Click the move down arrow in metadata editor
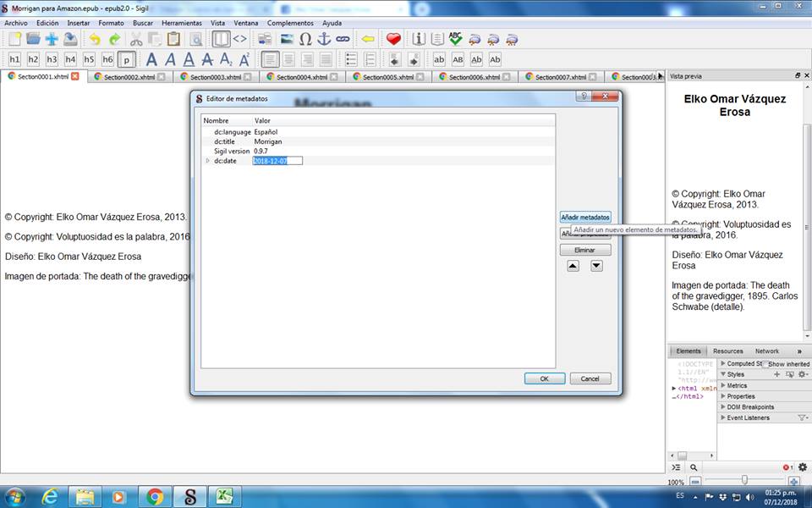The width and height of the screenshot is (812, 508). click(596, 266)
